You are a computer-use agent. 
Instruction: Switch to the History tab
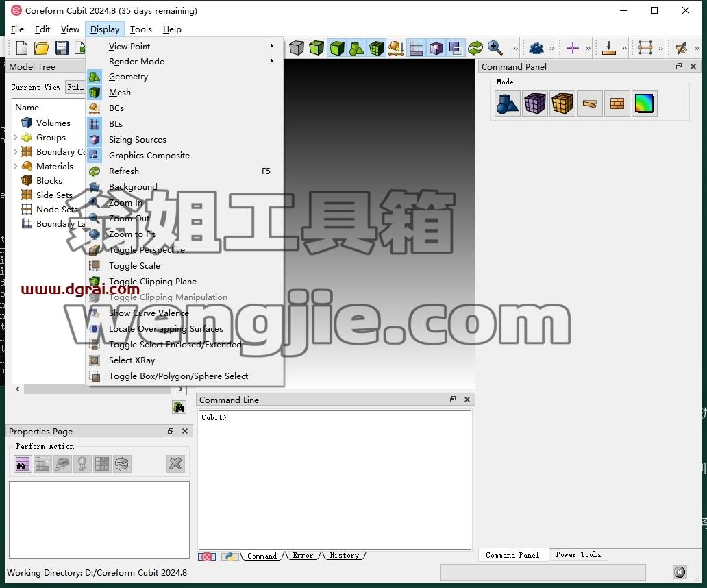344,556
